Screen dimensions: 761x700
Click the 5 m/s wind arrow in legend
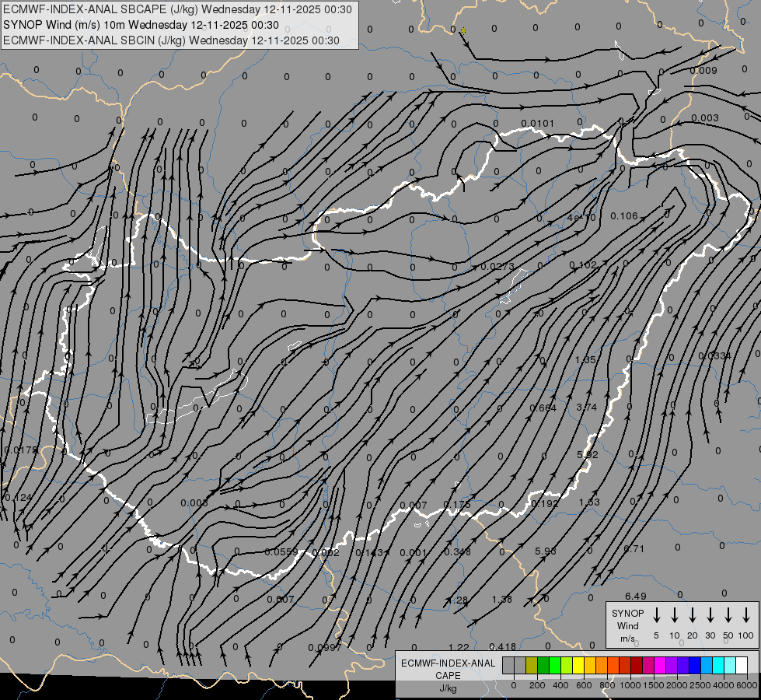(x=656, y=615)
